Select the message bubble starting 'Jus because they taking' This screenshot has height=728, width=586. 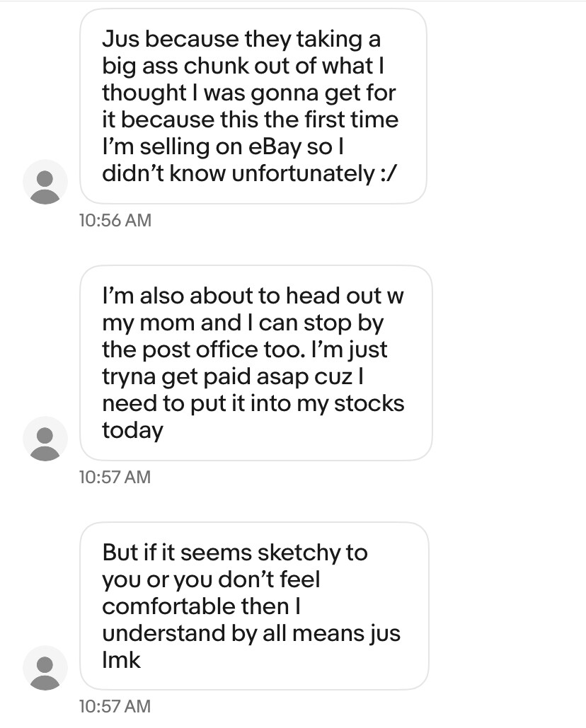[x=253, y=106]
